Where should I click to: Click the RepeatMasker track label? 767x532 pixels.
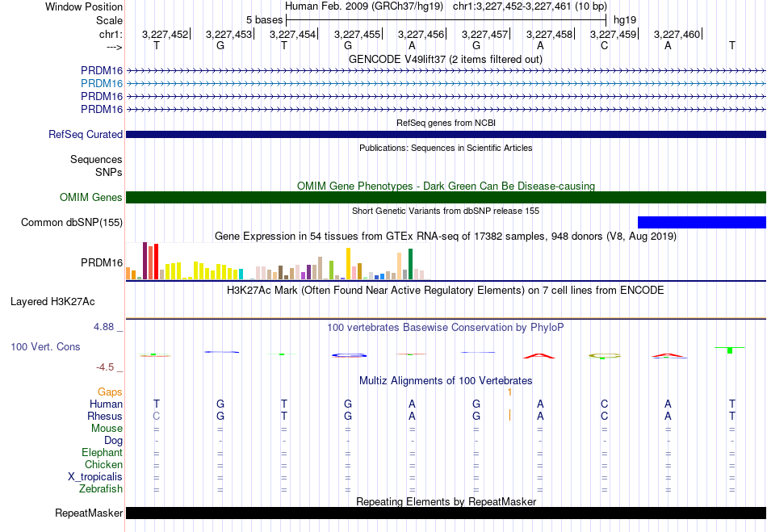(89, 513)
